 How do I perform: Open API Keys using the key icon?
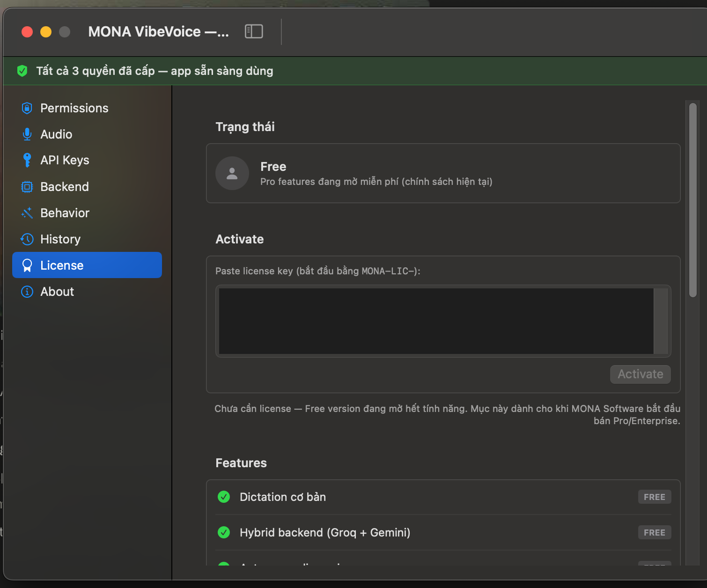click(27, 160)
